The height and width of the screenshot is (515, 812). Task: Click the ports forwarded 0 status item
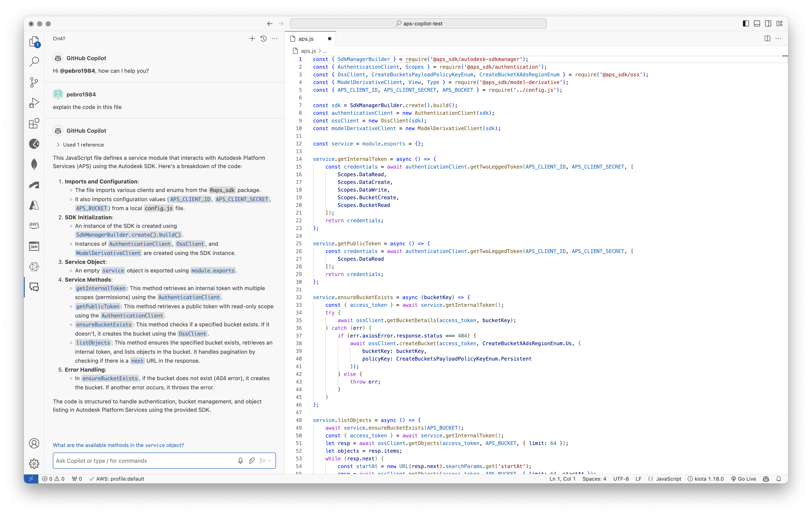pos(77,479)
